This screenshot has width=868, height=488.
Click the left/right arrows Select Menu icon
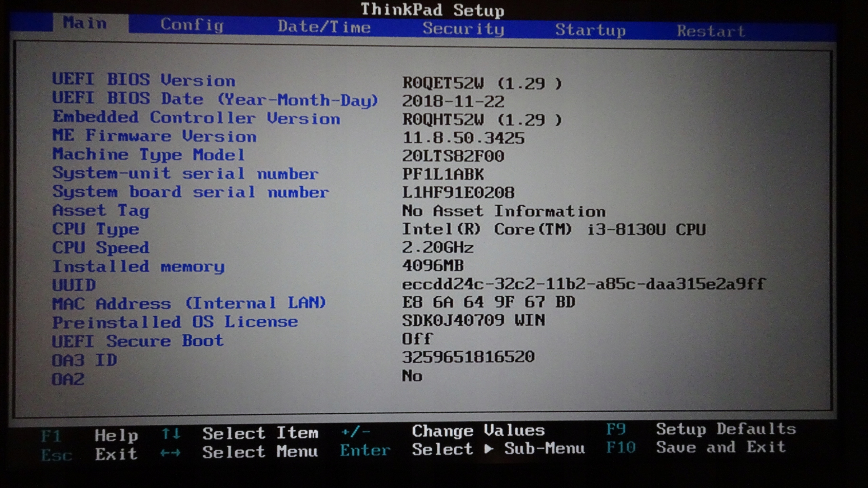pyautogui.click(x=170, y=453)
